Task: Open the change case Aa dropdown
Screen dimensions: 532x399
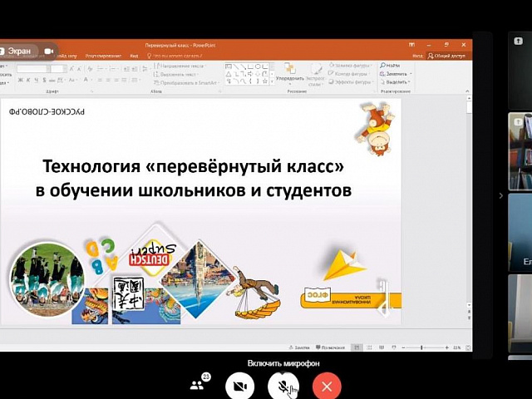Action: coord(72,80)
